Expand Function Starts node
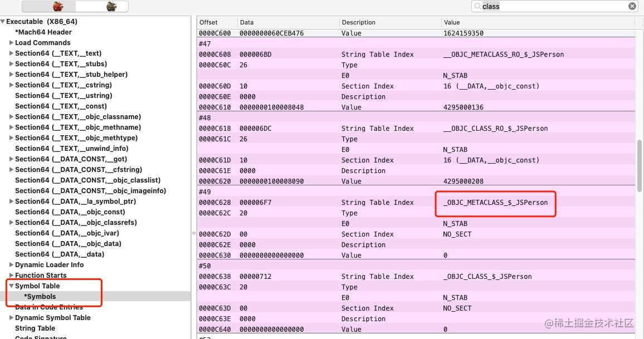 [12, 276]
